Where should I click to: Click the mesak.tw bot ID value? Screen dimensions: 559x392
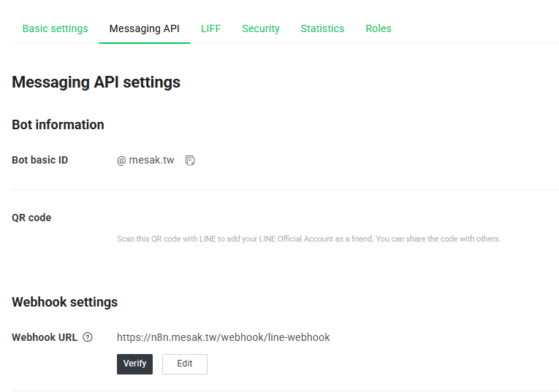pos(151,160)
